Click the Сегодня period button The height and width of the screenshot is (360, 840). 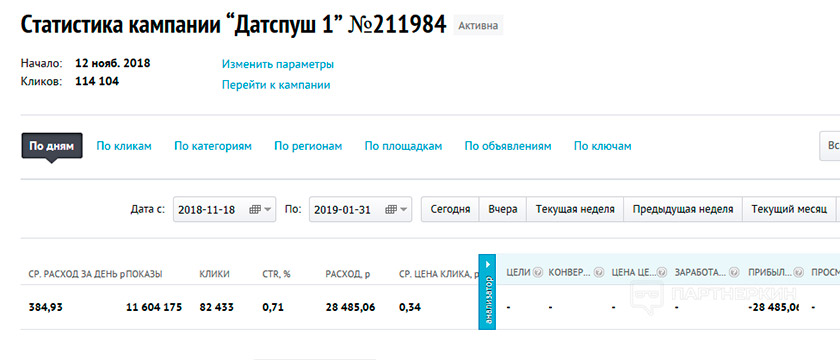pyautogui.click(x=451, y=209)
